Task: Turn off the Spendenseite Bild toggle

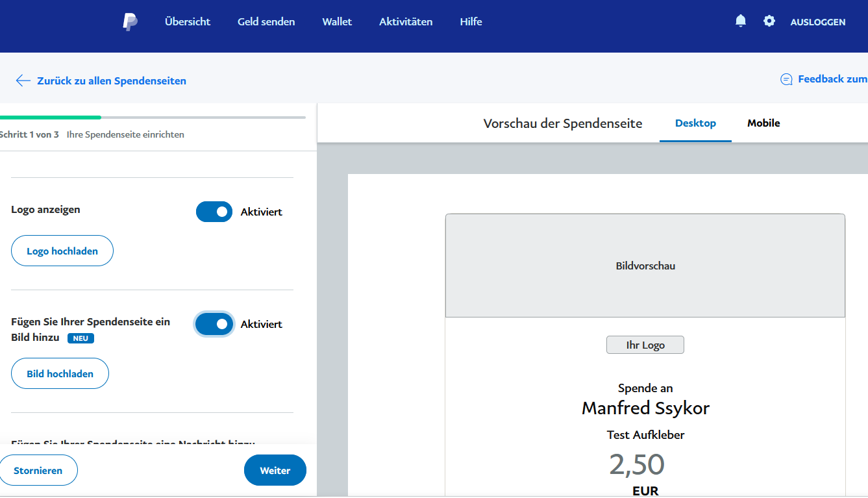Action: click(214, 324)
